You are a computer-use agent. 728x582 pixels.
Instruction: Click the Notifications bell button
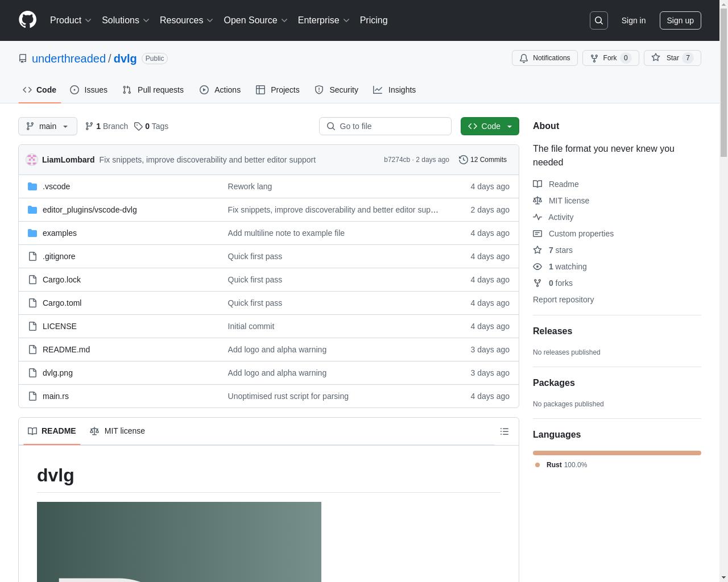[x=545, y=58]
